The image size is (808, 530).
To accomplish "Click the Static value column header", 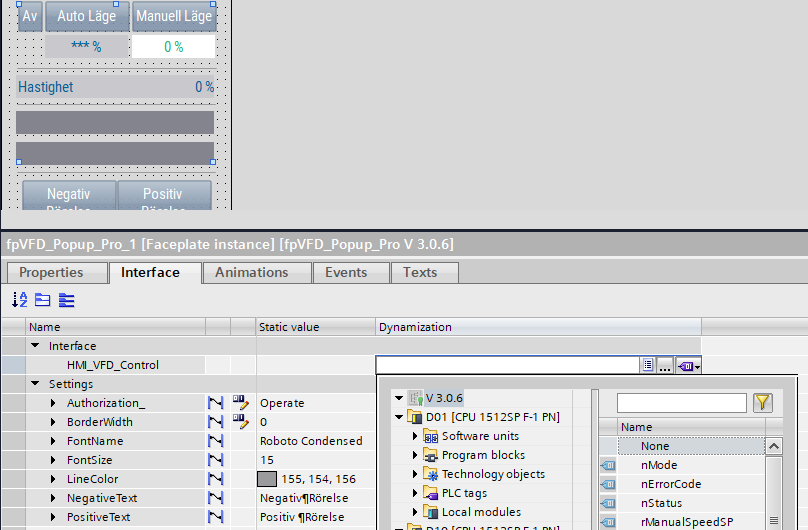I will tap(315, 327).
